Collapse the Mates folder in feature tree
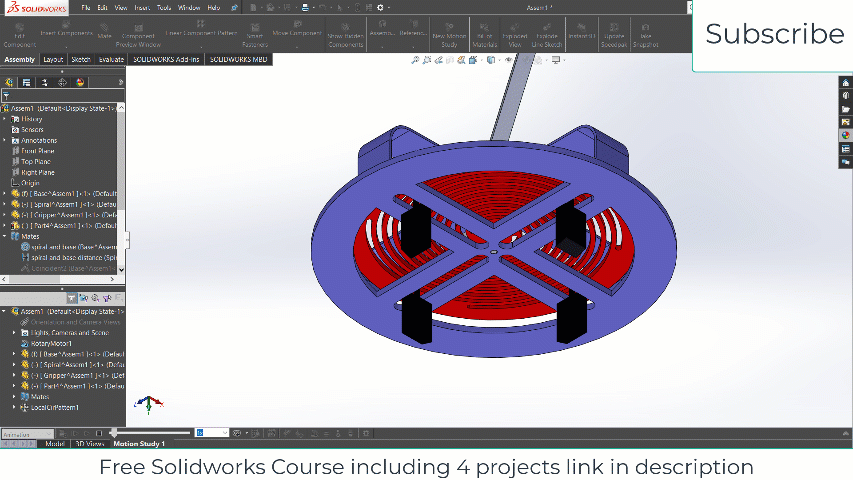 pos(5,236)
